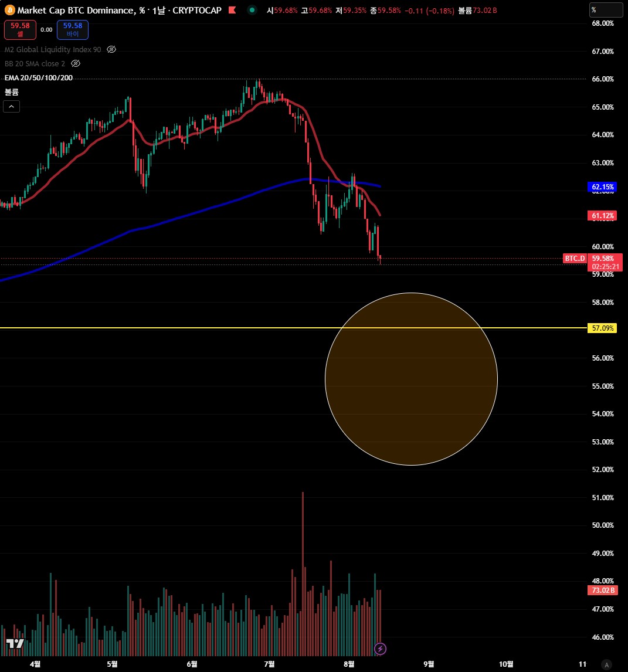Click the 7월 date label on the time axis

point(269,664)
